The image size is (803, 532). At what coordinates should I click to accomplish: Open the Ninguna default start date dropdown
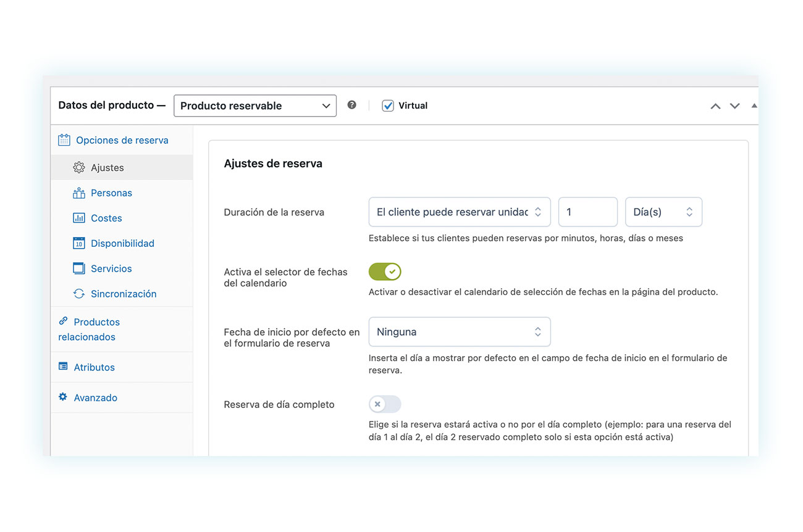coord(460,331)
